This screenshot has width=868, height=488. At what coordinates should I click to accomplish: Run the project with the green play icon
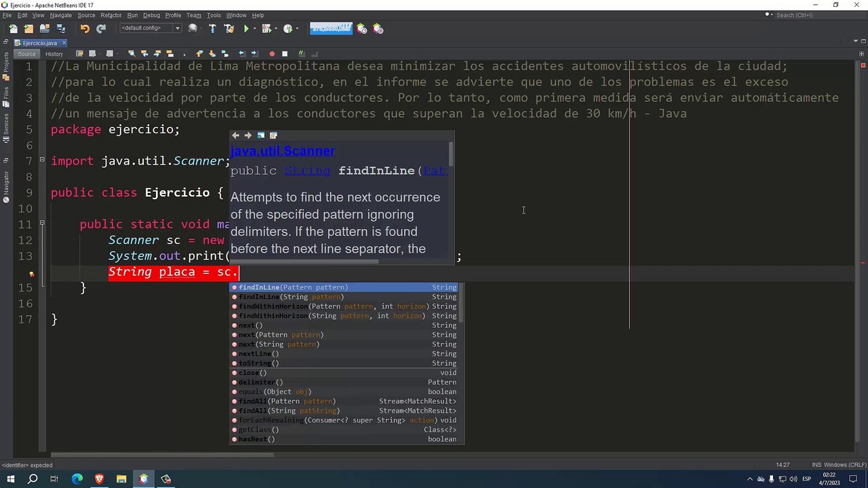pyautogui.click(x=246, y=28)
